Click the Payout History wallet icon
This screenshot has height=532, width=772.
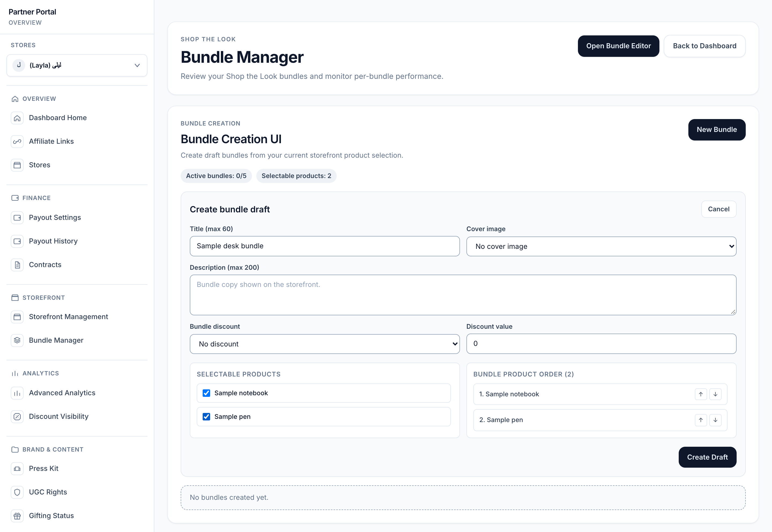click(17, 241)
